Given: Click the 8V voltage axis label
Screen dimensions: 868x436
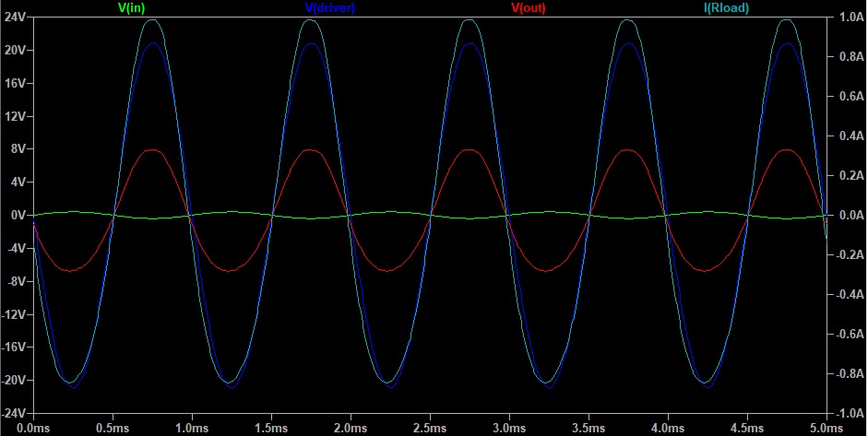Looking at the screenshot, I should click(x=18, y=149).
